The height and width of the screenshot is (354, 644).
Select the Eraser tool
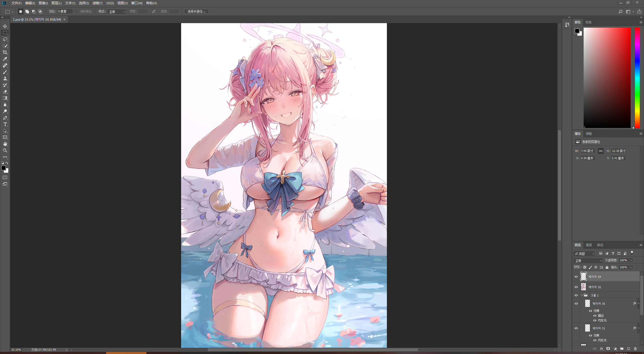point(5,92)
